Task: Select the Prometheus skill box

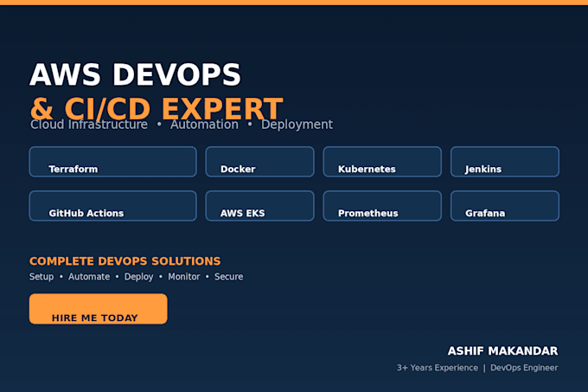Action: click(382, 206)
